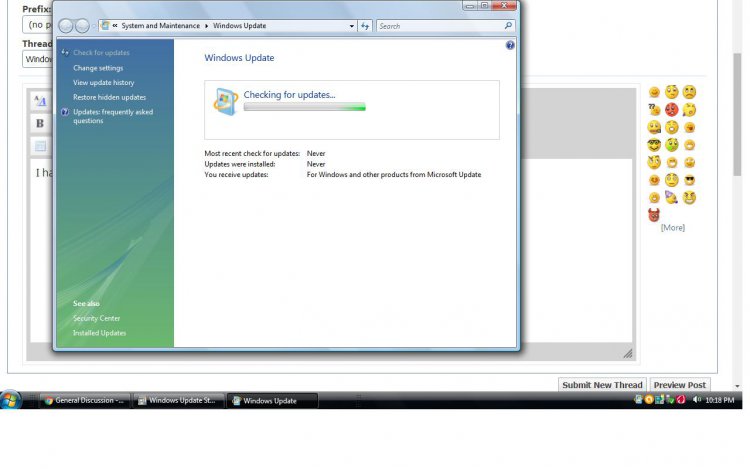Click the Forward arrow in Windows Update

point(82,26)
